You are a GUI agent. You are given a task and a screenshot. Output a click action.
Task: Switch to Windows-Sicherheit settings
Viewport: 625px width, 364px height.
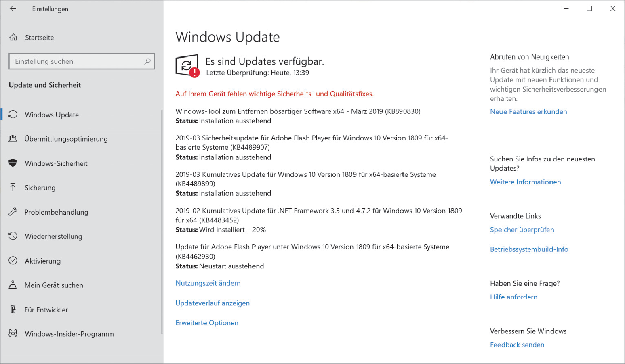click(x=56, y=163)
